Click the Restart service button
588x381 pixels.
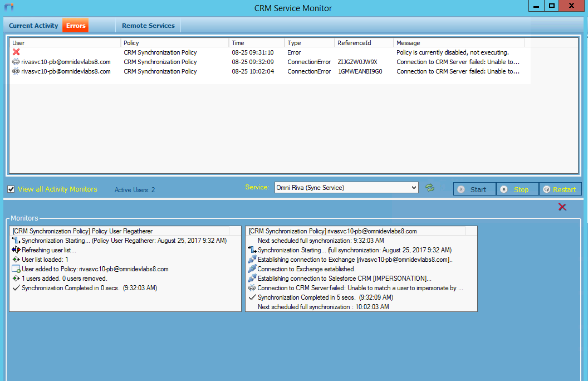pyautogui.click(x=560, y=189)
